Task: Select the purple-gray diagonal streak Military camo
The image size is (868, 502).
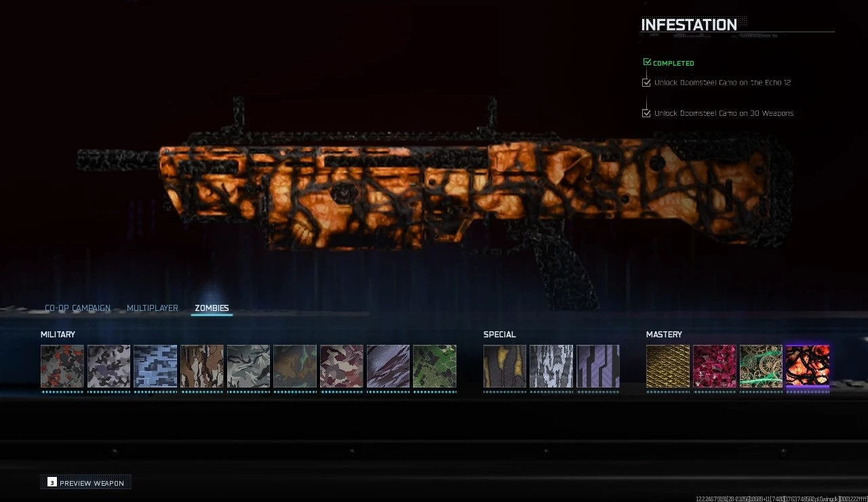Action: [388, 367]
